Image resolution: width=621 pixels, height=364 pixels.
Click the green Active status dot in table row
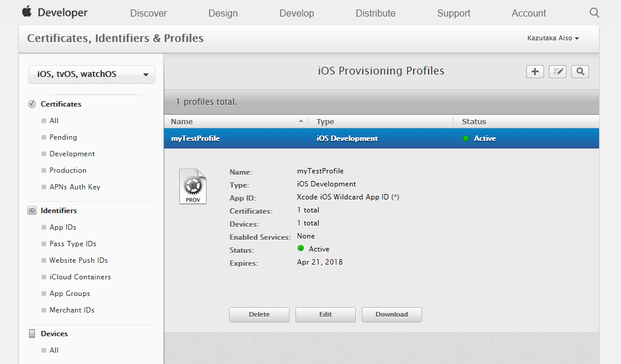pyautogui.click(x=466, y=138)
